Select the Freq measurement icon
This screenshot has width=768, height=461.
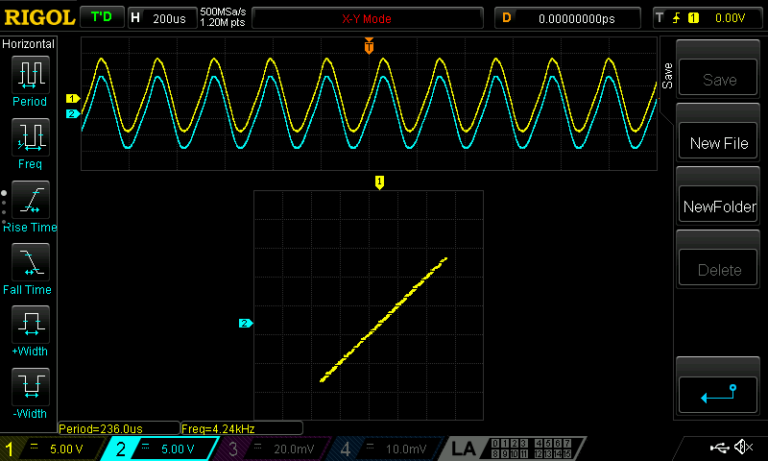point(30,137)
